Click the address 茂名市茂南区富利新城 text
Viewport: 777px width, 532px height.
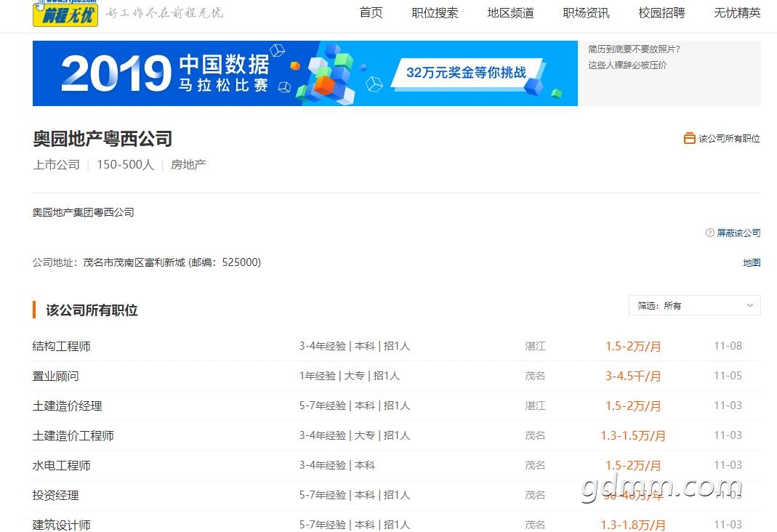pyautogui.click(x=134, y=262)
